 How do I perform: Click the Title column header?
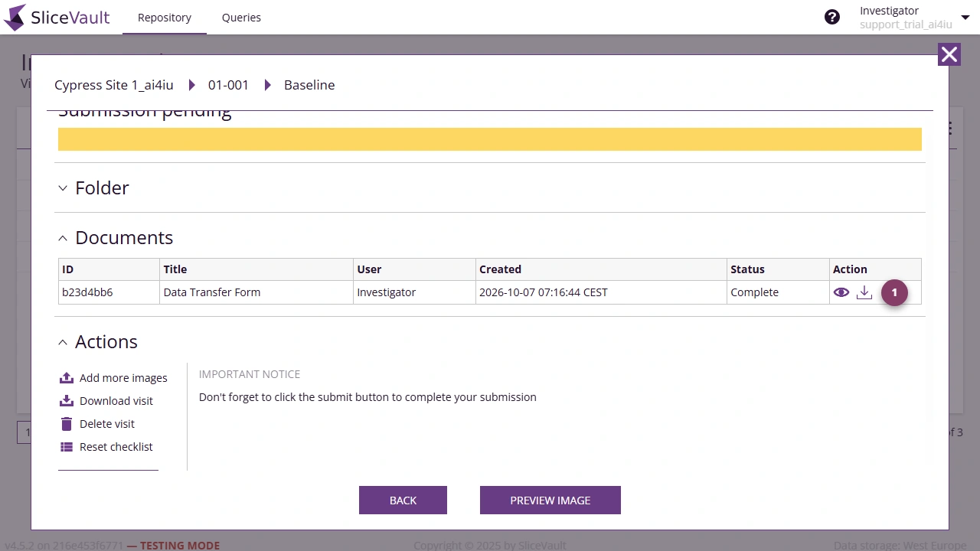point(256,269)
